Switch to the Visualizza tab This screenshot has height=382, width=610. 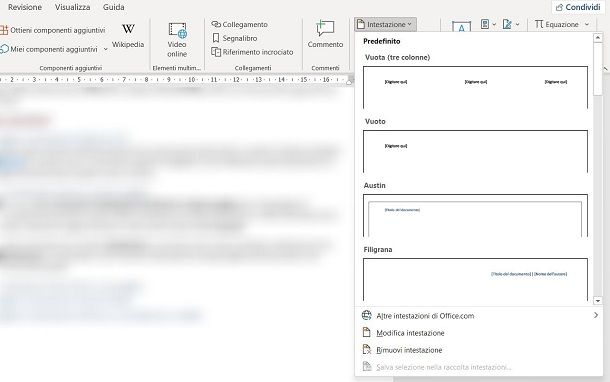click(x=72, y=7)
